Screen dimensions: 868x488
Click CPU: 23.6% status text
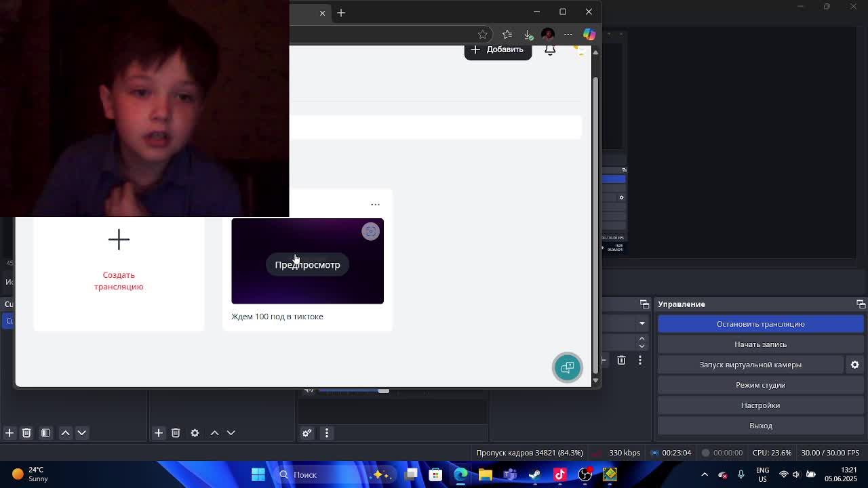772,453
